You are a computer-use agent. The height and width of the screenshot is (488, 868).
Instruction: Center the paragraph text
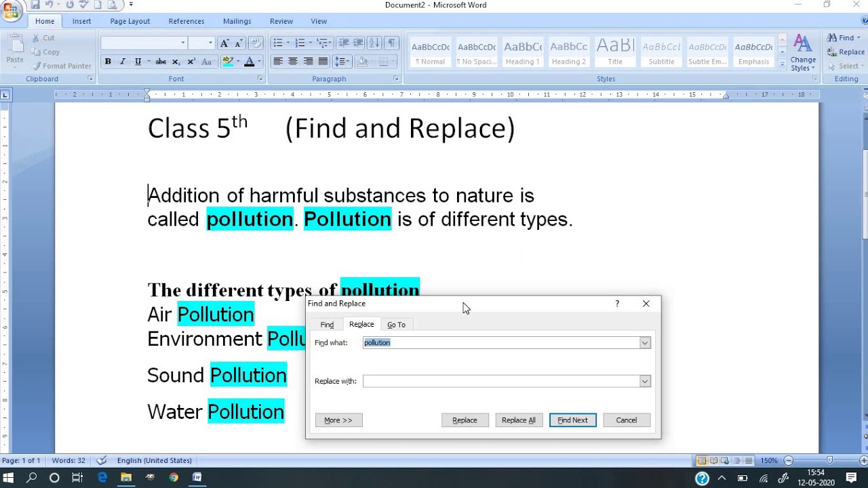293,62
